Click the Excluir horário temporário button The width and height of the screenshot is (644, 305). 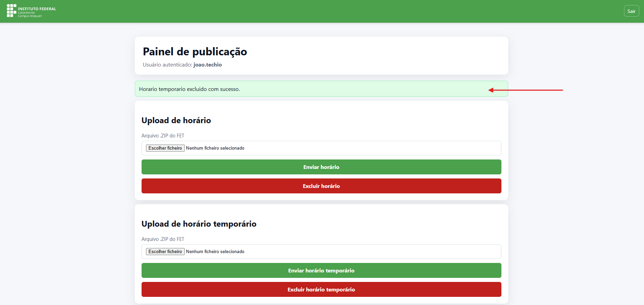[321, 289]
